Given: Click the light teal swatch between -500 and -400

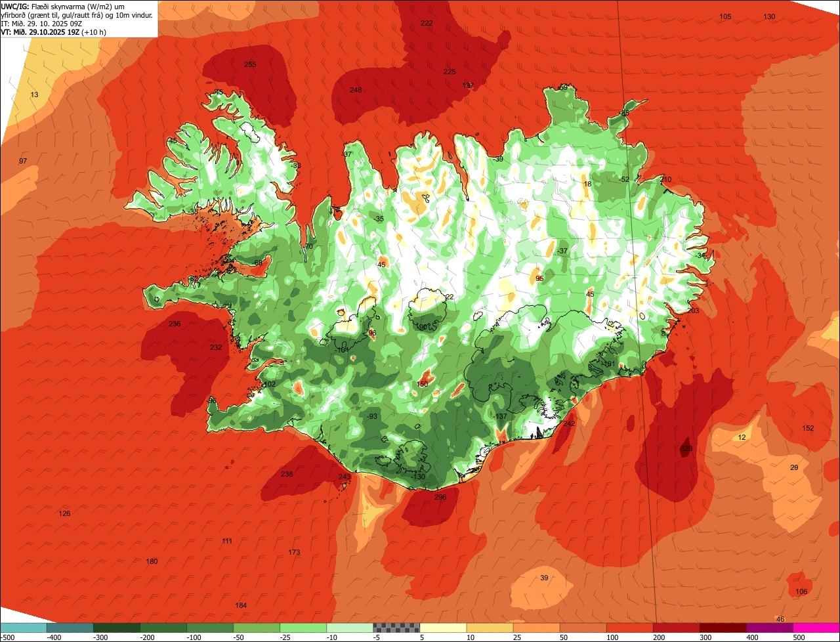Looking at the screenshot, I should tap(24, 628).
